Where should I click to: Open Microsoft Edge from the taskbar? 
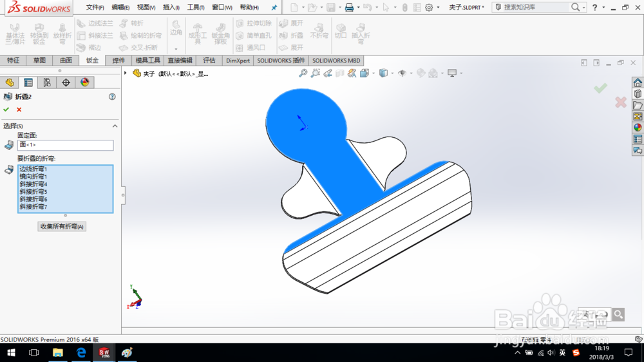(x=81, y=352)
